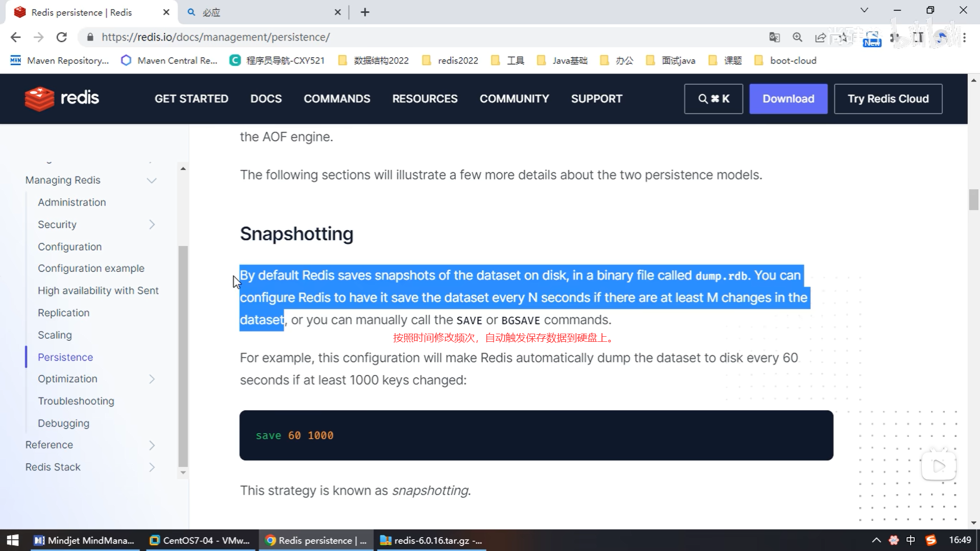Click the page vertical scrollbar thumb
Screen dimensions: 980x551
973,199
